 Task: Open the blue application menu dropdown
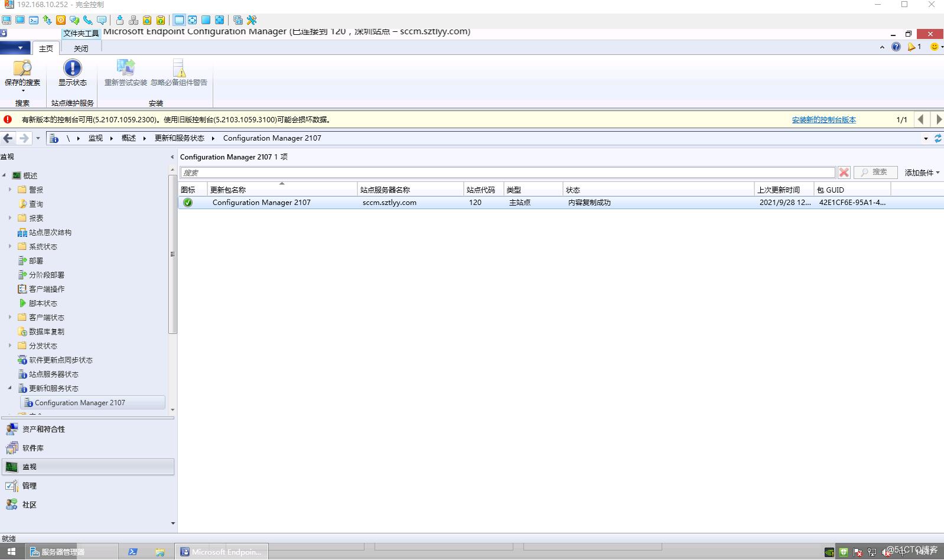coord(15,48)
